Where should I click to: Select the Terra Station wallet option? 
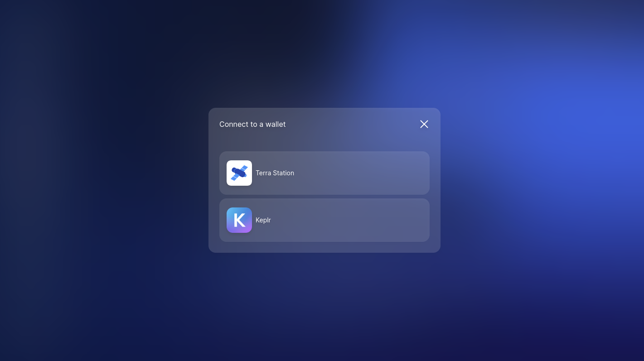pos(324,173)
